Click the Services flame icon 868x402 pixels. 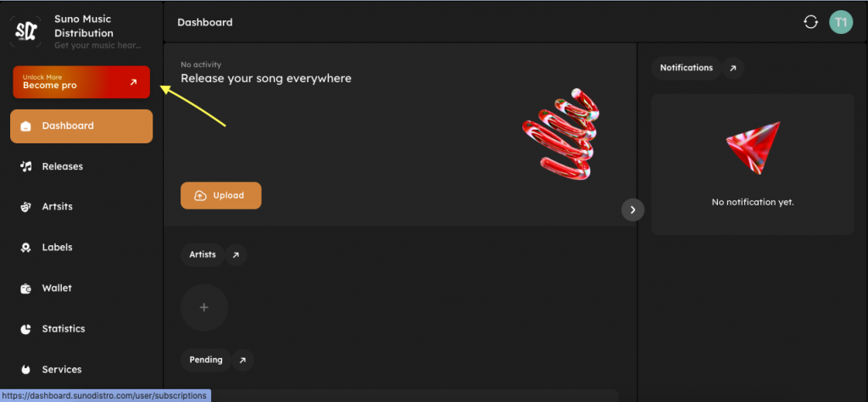(25, 370)
